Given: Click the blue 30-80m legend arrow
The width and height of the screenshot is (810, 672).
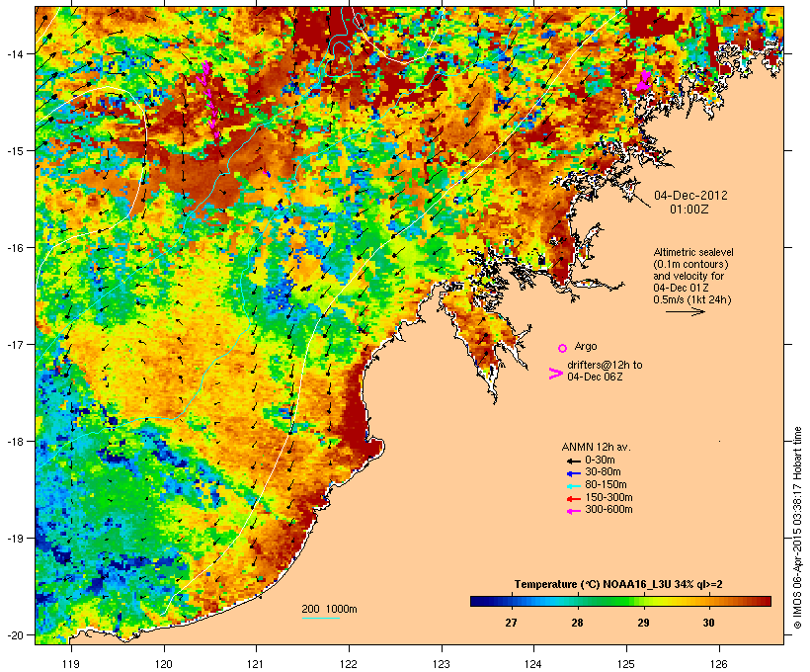Looking at the screenshot, I should point(574,473).
